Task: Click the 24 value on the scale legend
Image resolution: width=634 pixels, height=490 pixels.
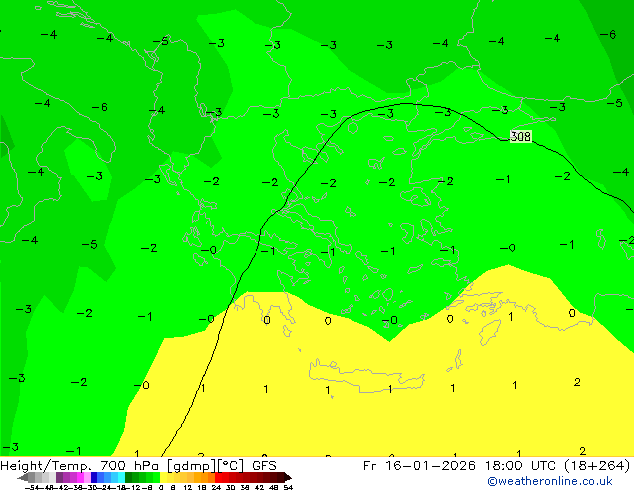Action: [216, 487]
